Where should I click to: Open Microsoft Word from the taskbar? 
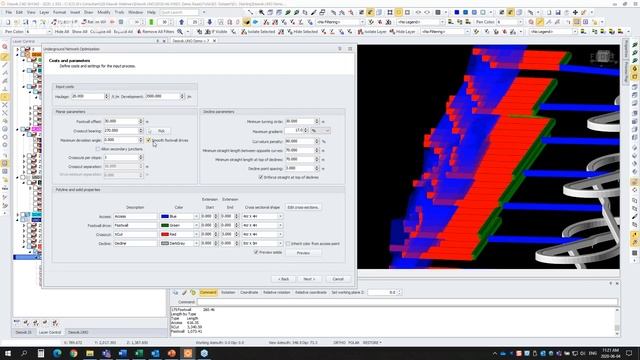click(x=122, y=353)
